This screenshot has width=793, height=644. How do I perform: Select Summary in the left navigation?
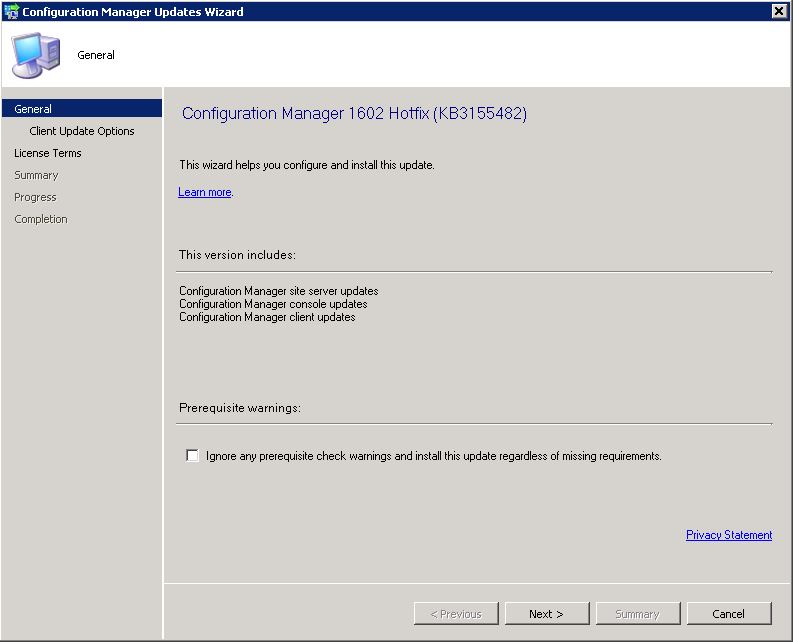[36, 175]
